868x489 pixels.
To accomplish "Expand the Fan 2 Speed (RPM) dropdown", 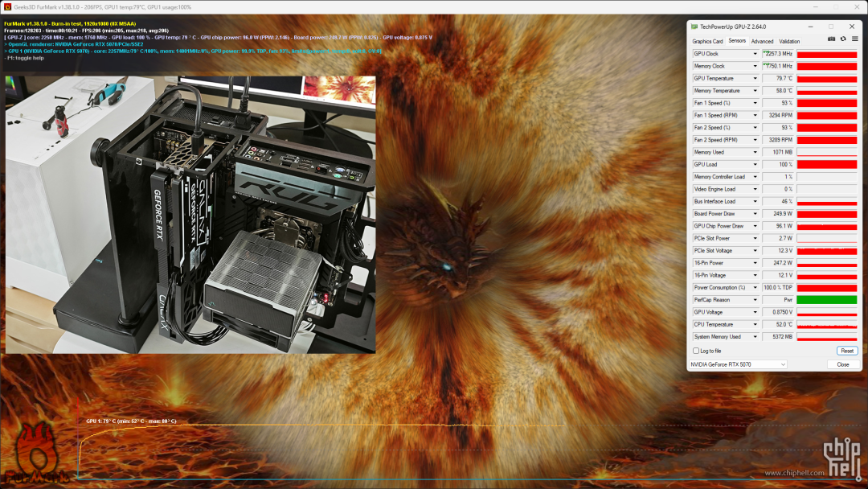I will (x=755, y=140).
